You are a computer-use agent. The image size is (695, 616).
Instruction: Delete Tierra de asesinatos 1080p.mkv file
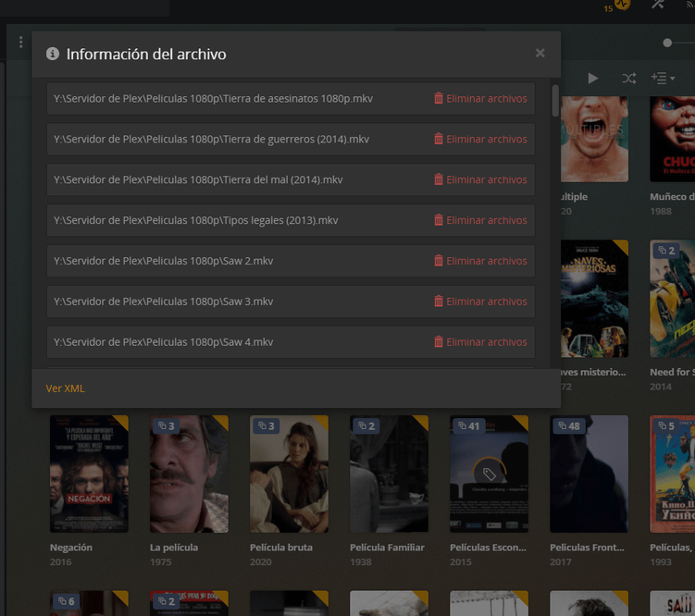click(x=480, y=98)
